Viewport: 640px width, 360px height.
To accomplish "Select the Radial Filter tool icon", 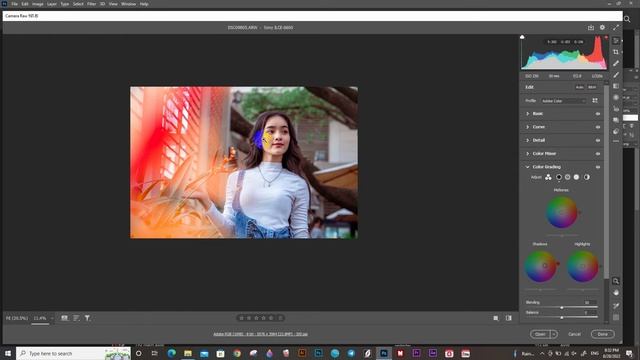I will (616, 98).
